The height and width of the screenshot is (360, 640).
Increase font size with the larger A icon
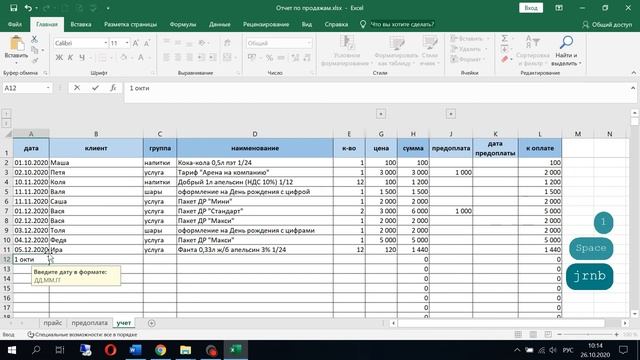136,43
